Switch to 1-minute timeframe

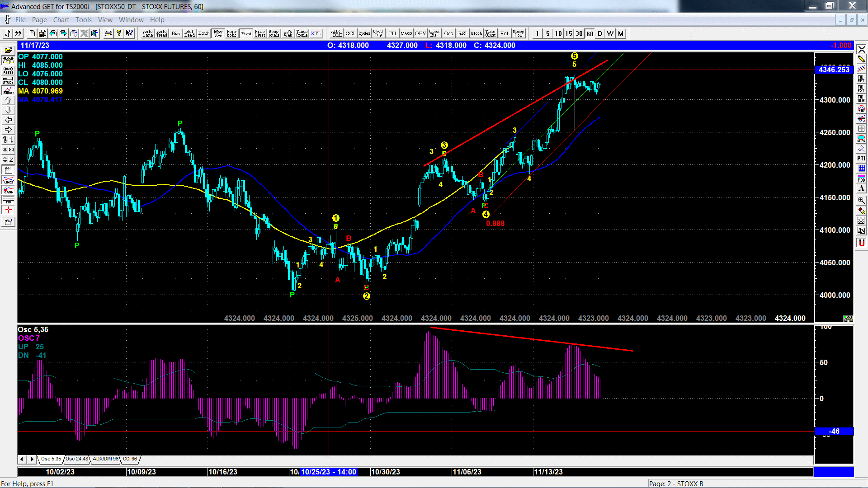[x=537, y=33]
